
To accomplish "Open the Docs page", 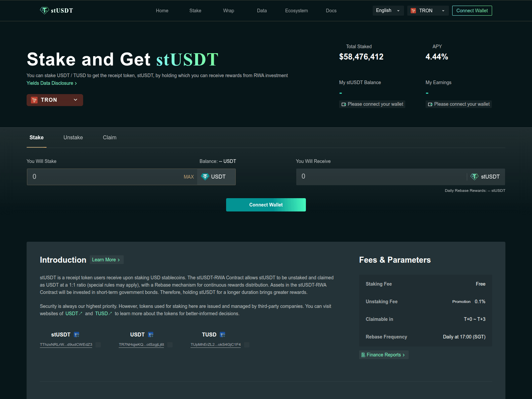I will click(331, 11).
